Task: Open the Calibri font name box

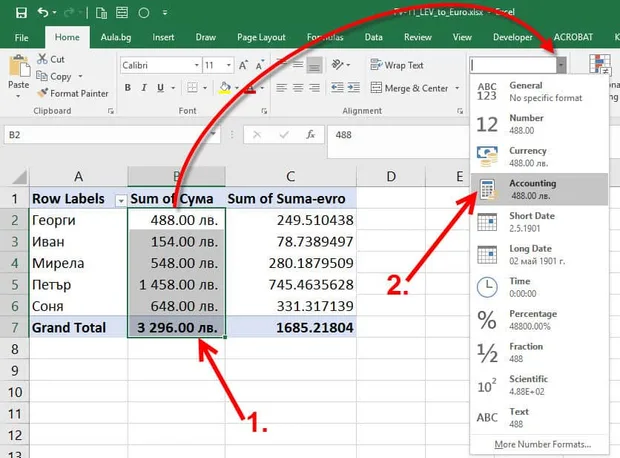Action: (x=160, y=65)
